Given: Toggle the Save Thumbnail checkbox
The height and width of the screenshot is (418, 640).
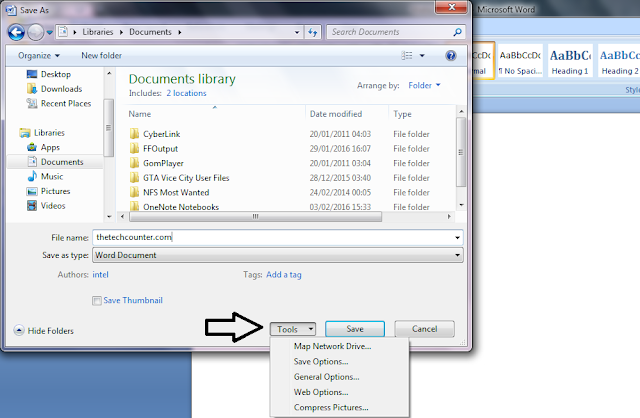Looking at the screenshot, I should click(x=97, y=301).
